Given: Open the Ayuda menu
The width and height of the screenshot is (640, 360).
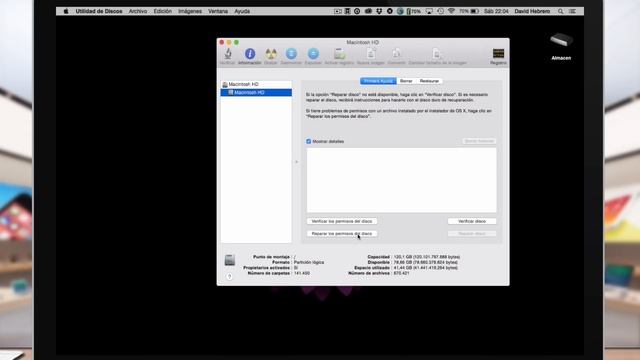Looking at the screenshot, I should (242, 11).
